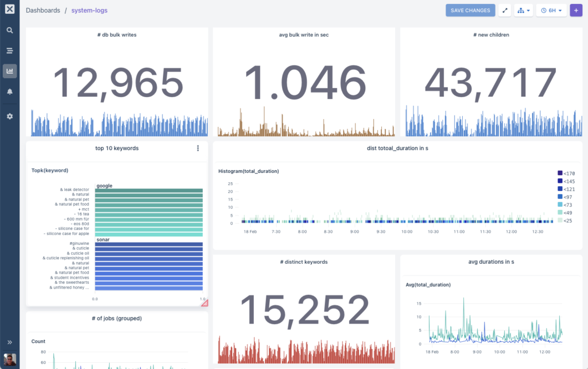Image resolution: width=588 pixels, height=369 pixels.
Task: Open the top 10 keywords kebab menu
Action: (198, 148)
